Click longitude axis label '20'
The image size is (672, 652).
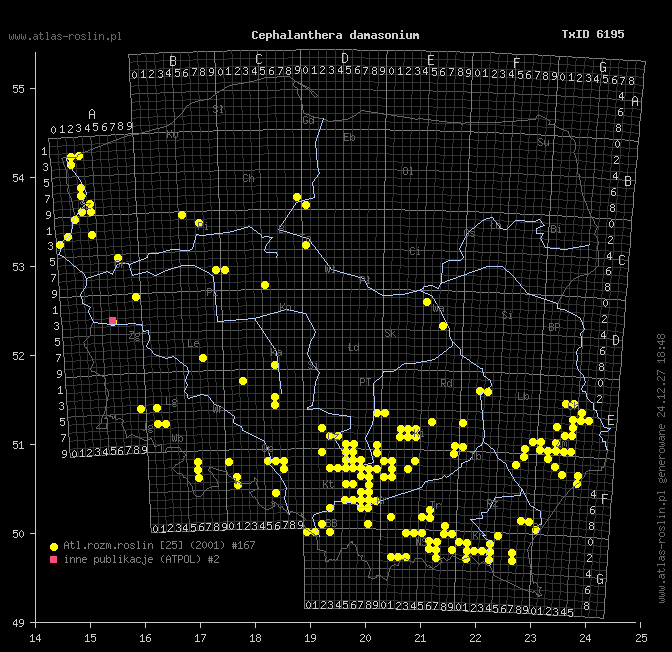click(365, 638)
